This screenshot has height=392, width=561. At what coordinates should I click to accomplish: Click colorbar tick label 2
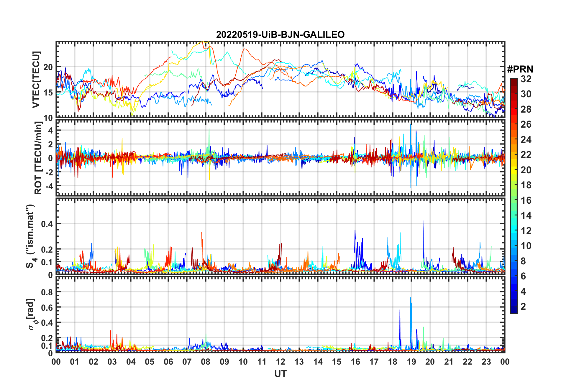click(523, 307)
